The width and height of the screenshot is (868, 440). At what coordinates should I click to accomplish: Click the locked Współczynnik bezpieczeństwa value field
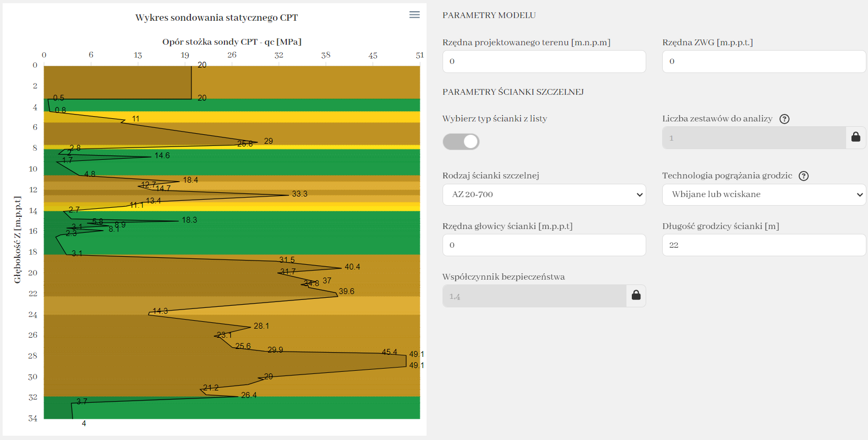pyautogui.click(x=534, y=296)
